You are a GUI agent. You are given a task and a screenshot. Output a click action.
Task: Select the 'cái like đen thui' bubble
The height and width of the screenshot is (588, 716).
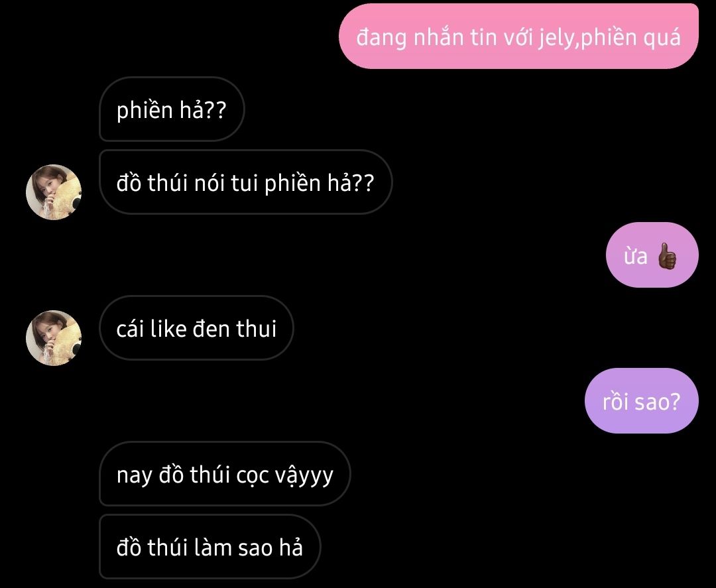coord(196,327)
